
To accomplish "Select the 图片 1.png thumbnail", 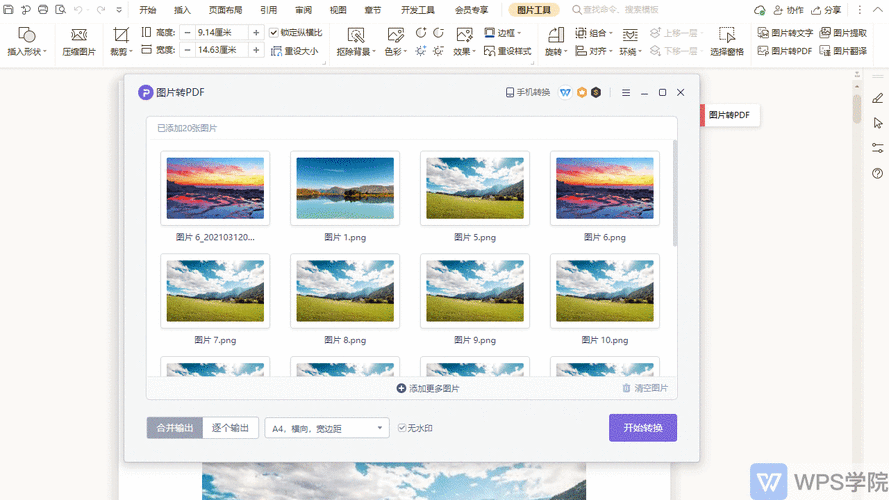I will tap(345, 187).
